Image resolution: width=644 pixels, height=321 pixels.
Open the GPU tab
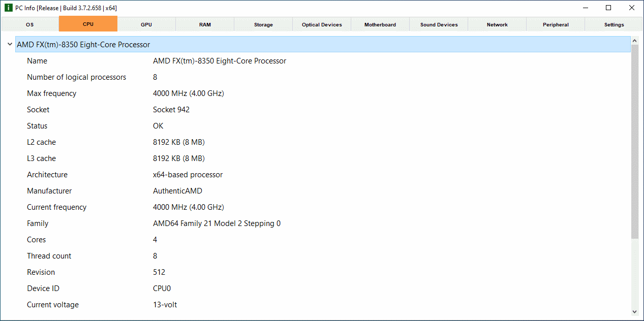[146, 24]
